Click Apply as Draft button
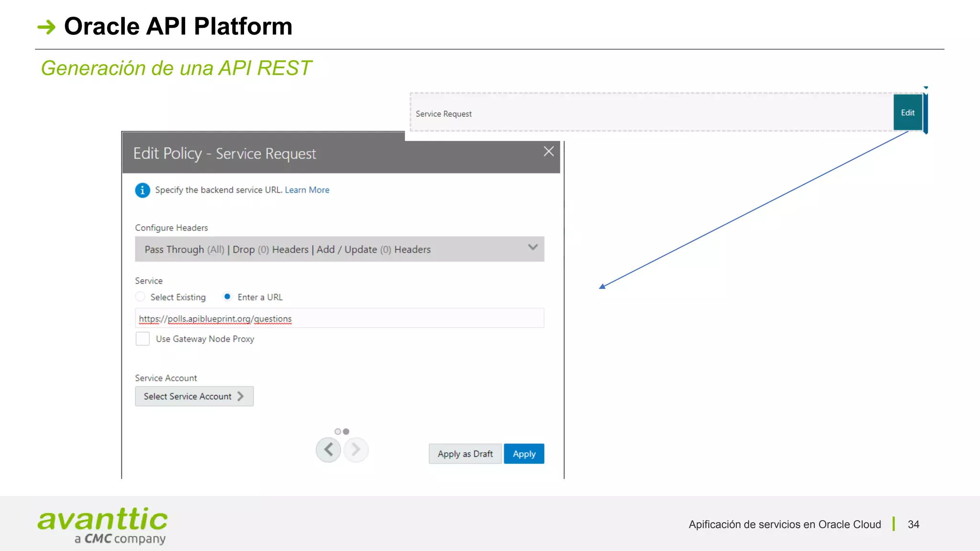 tap(465, 454)
